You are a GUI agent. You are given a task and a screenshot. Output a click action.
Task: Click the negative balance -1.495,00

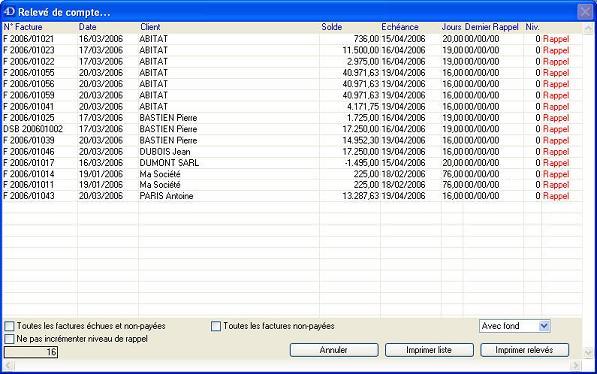tap(362, 163)
